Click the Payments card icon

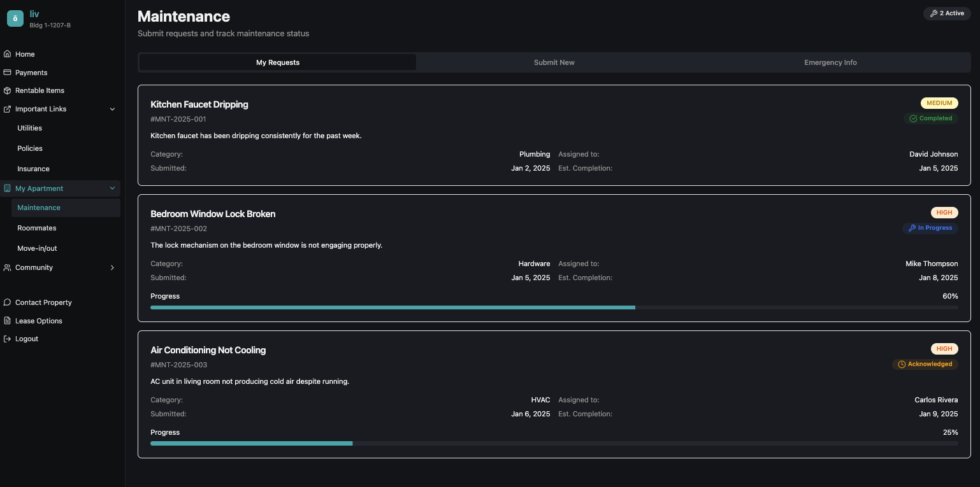click(x=8, y=73)
